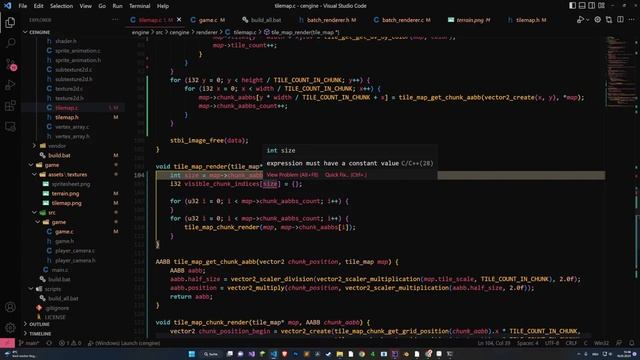Open terrain.png in the explorer tree
The height and width of the screenshot is (360, 640).
tap(65, 193)
